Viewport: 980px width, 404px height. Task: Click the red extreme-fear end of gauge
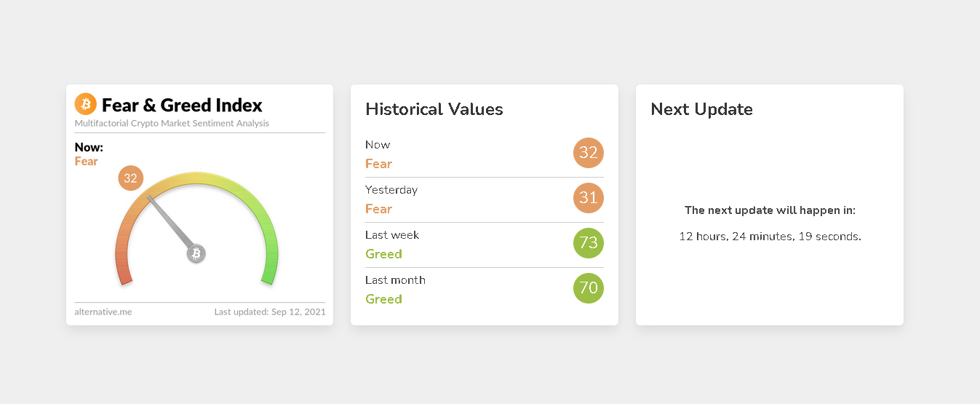124,274
